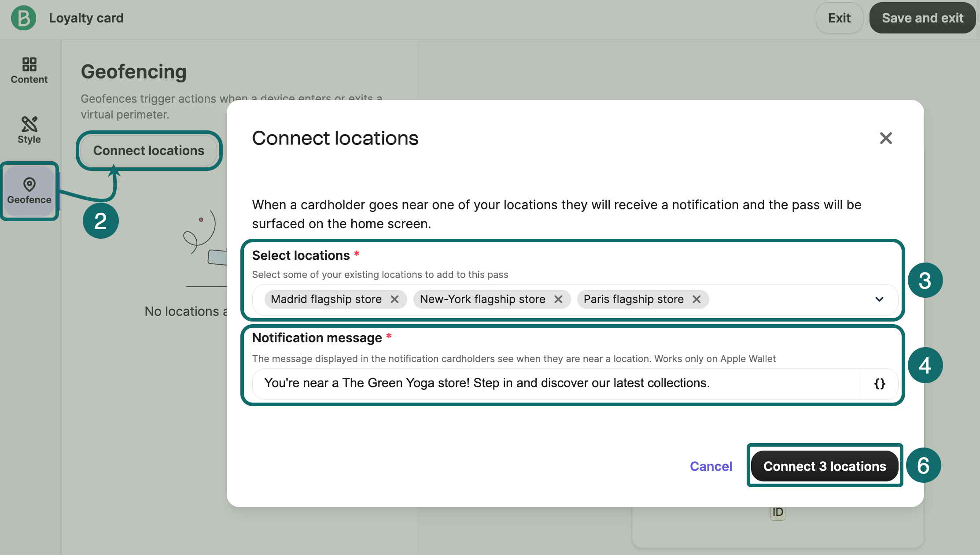
Task: Click the Connect locations button in Geofencing page
Action: click(149, 151)
